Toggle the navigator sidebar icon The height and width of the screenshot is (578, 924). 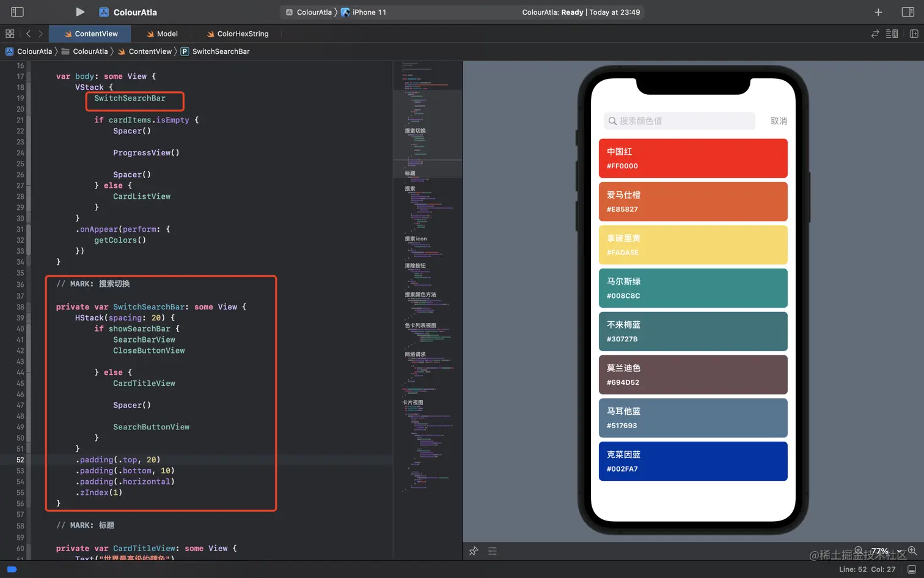pyautogui.click(x=17, y=12)
